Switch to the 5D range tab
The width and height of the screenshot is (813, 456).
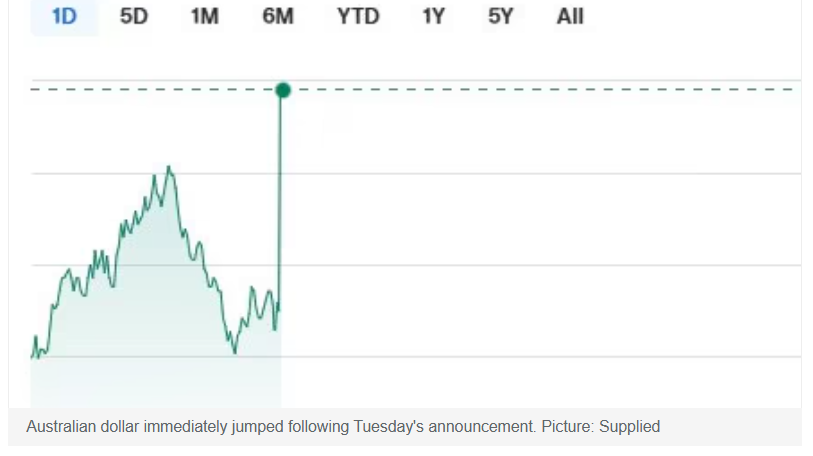(x=134, y=17)
